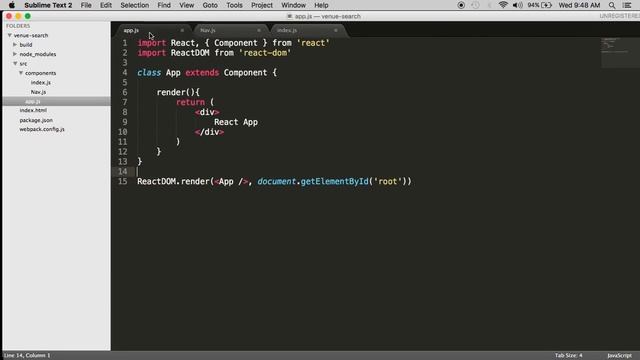Collapse the src folder arrow
Viewport: 640px width, 360px height.
15,64
